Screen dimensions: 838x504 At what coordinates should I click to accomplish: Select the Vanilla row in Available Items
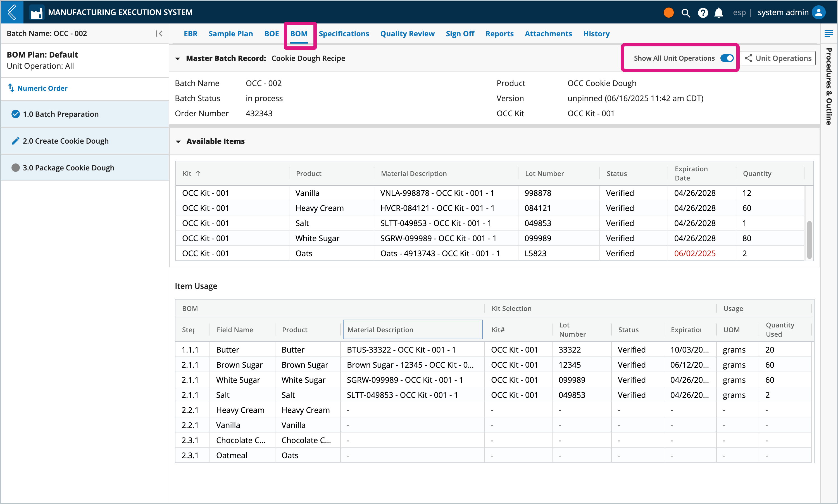tap(490, 193)
